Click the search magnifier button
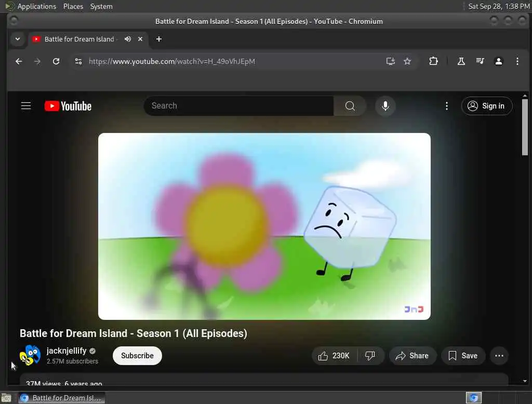The image size is (532, 404). point(350,106)
